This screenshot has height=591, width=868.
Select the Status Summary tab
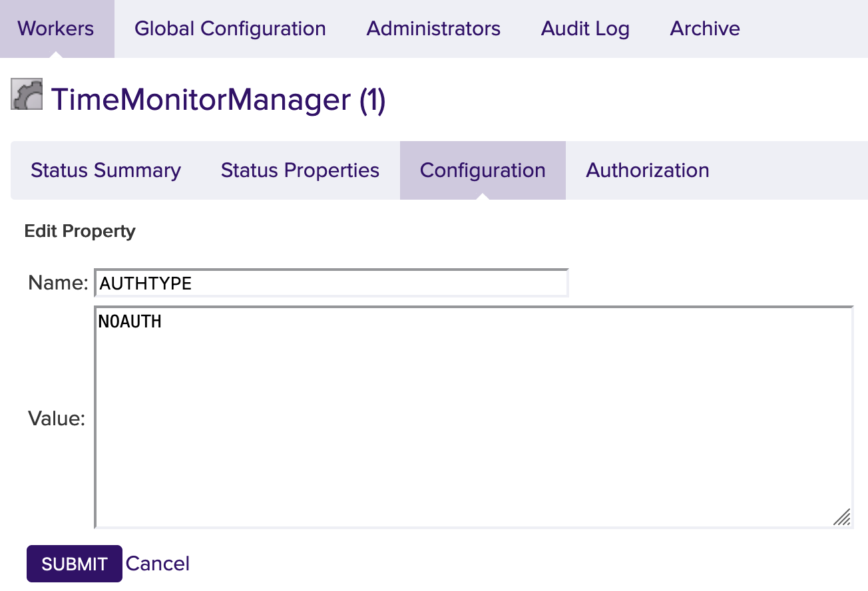click(x=106, y=170)
